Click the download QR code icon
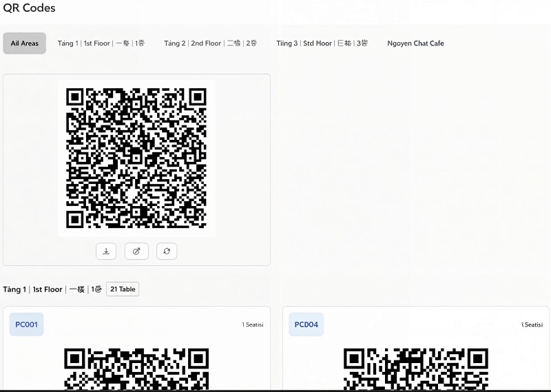The image size is (551, 392). click(106, 251)
